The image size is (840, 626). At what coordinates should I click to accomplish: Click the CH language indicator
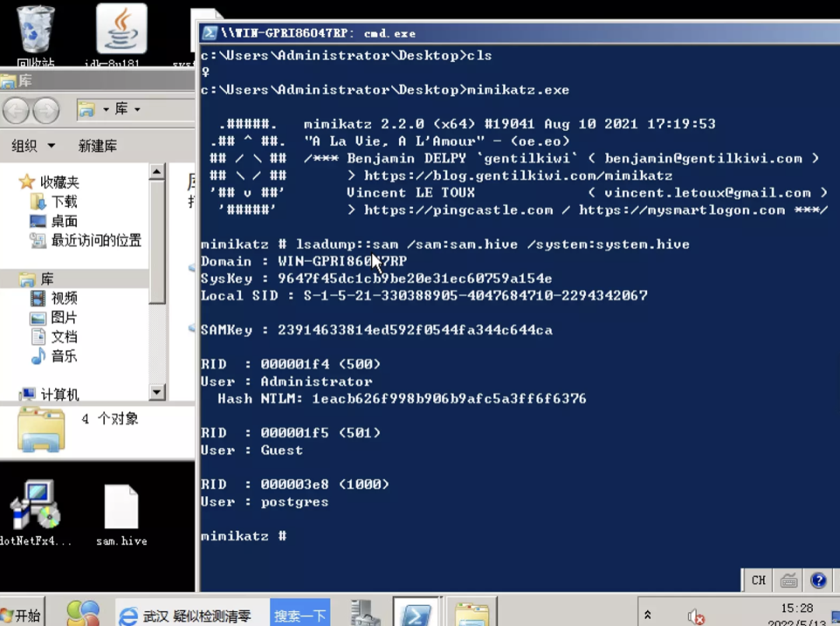[758, 580]
